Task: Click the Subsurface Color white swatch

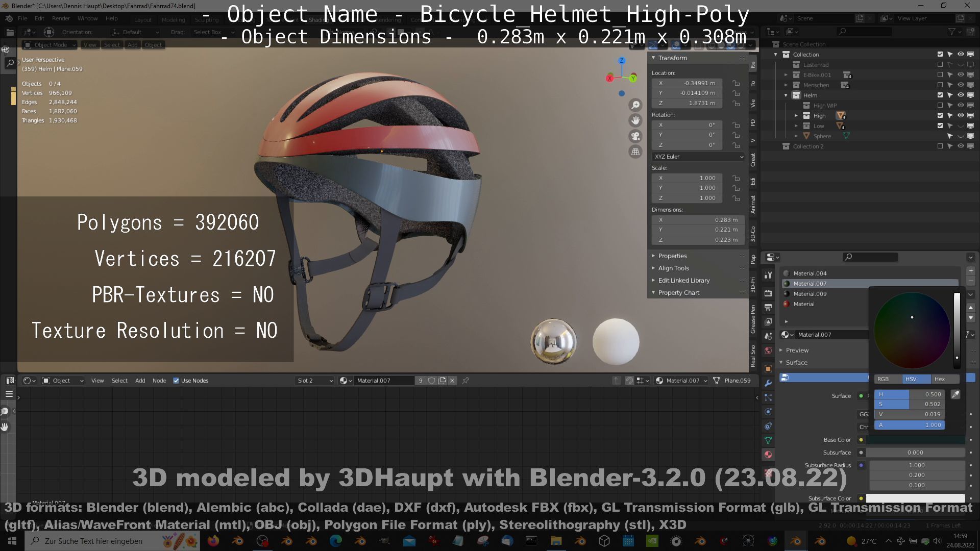Action: pos(915,498)
